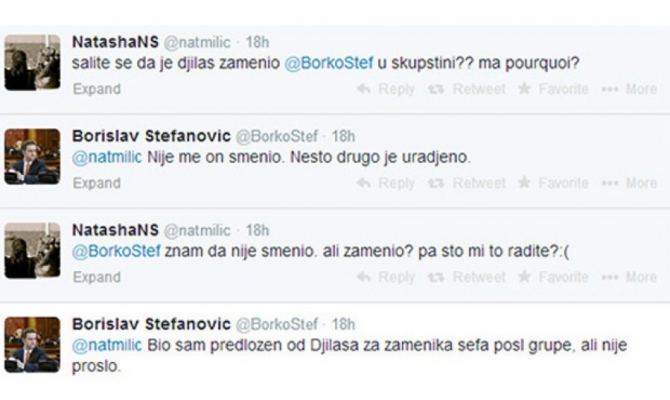Viewport: 670px width, 400px height.
Task: Reply to Borislav's 'Nije me on smenio' tweet
Action: [386, 183]
